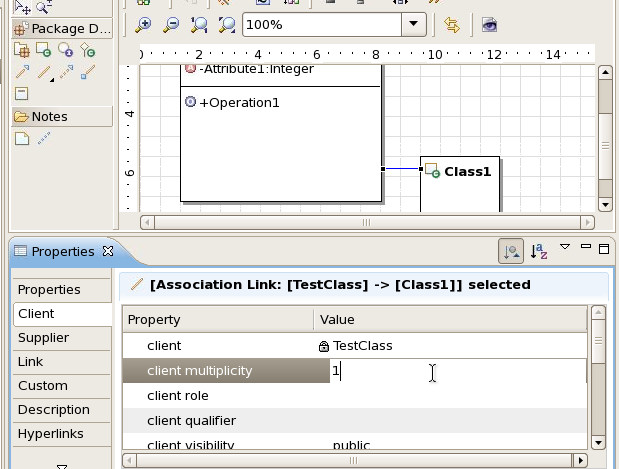Collapse the Package Diagram palette drawer
The width and height of the screenshot is (619, 469).
tap(62, 28)
